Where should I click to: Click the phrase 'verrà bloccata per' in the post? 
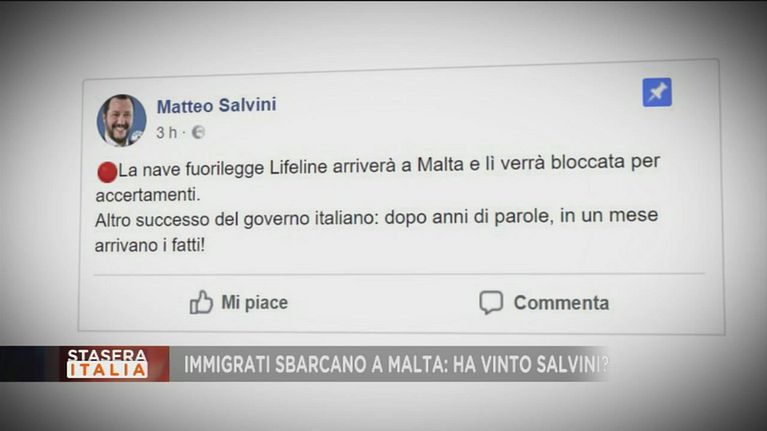coord(580,162)
